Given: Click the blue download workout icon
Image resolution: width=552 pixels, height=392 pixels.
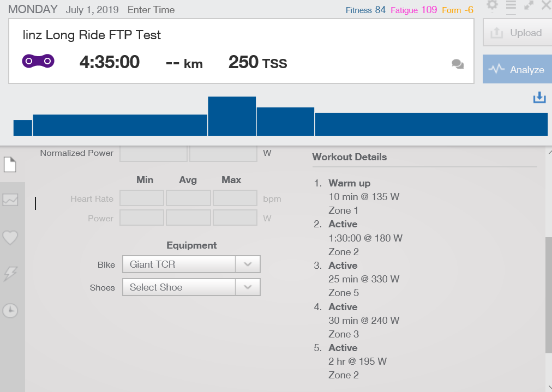Looking at the screenshot, I should coord(539,98).
